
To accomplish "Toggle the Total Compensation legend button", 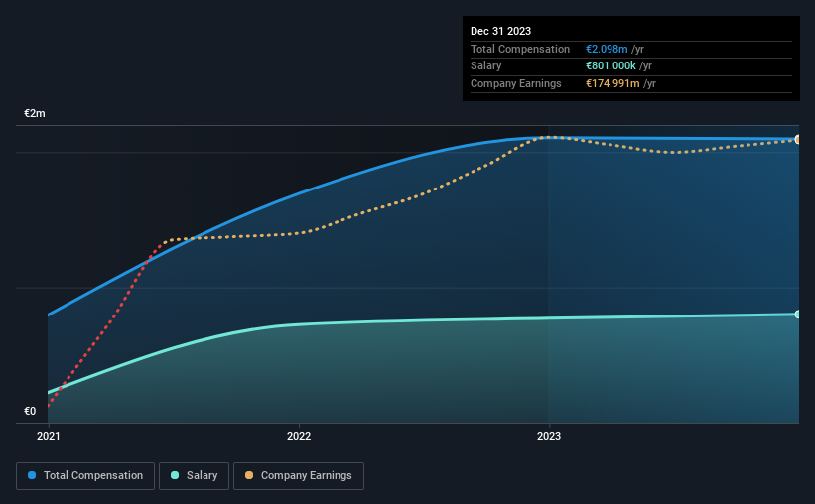I will [85, 476].
